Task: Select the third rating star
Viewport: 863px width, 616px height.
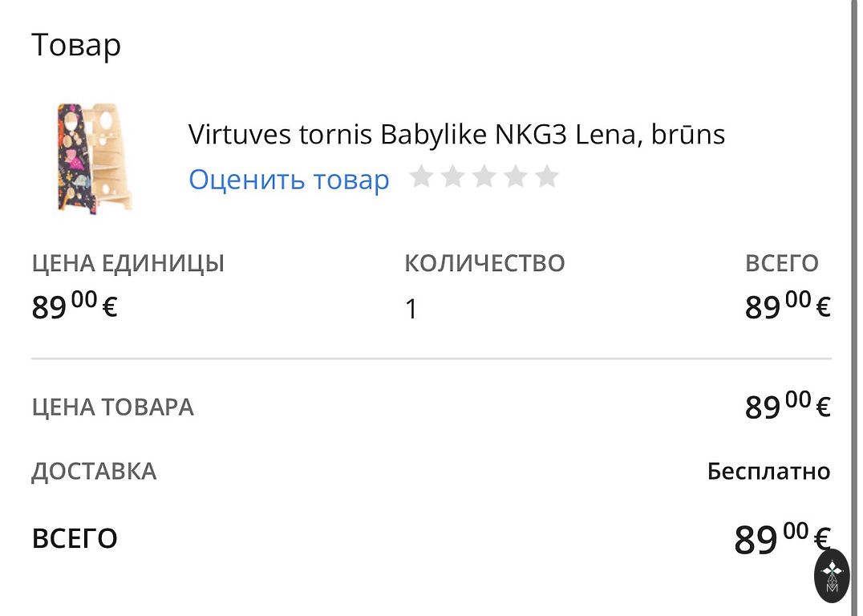Action: [x=484, y=176]
